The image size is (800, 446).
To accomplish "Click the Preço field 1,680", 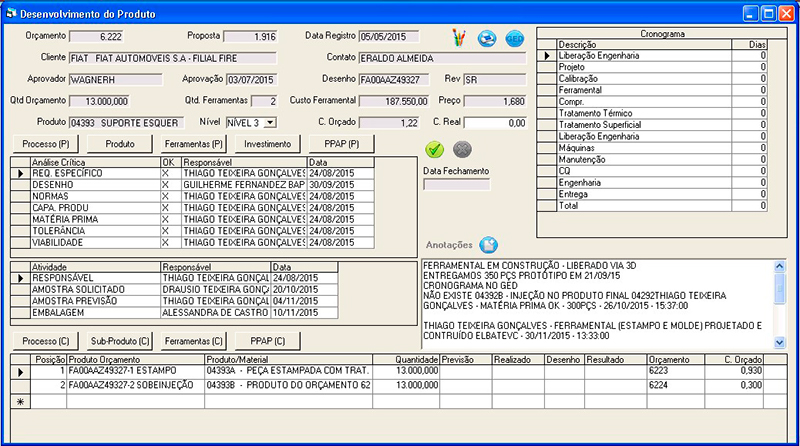I will coord(495,101).
